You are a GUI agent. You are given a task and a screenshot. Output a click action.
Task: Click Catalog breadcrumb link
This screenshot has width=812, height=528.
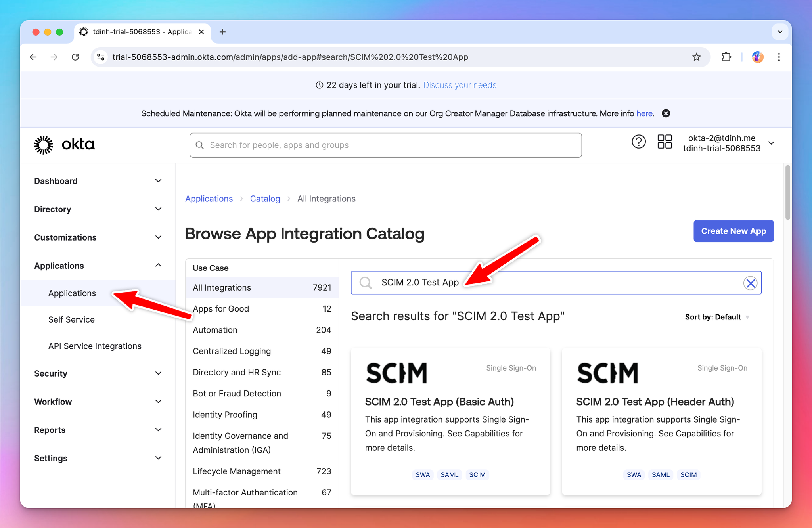coord(265,199)
